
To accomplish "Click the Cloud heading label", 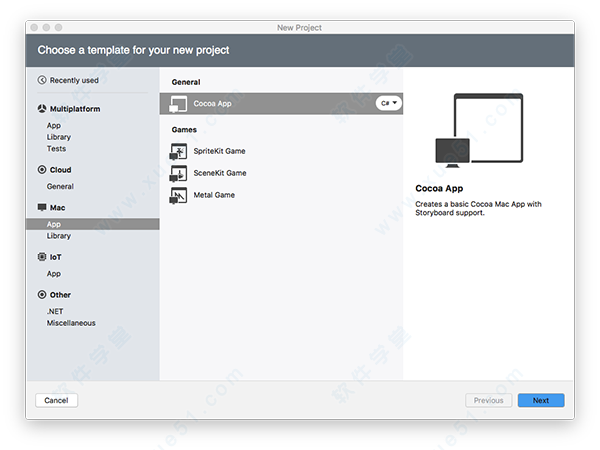I will pos(60,170).
